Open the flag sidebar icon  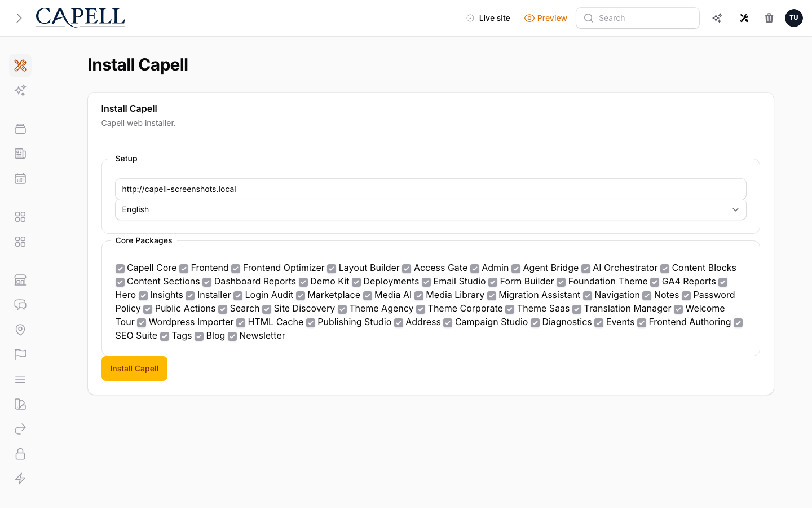20,354
